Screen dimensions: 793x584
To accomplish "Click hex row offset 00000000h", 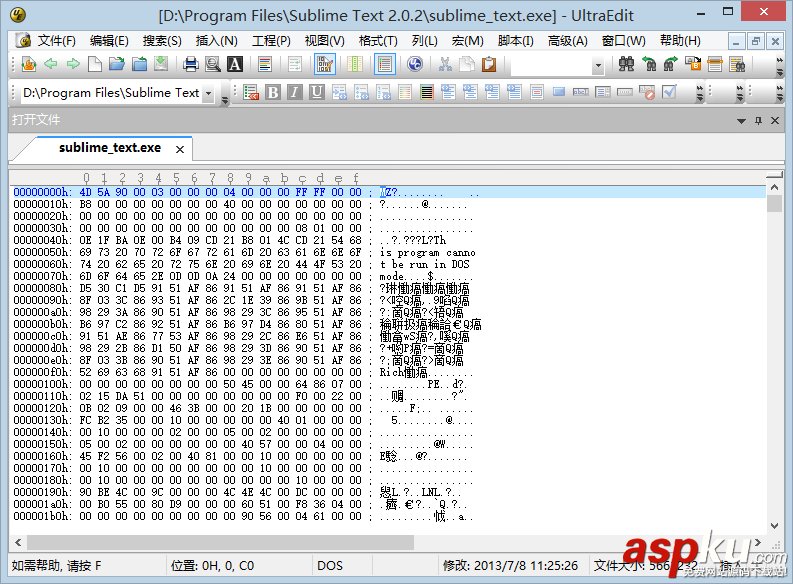I will click(42, 192).
